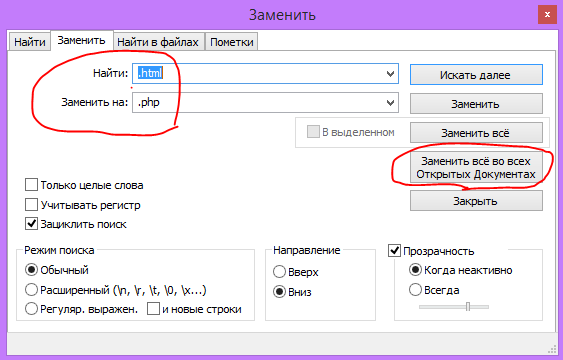Viewport: 563px width, 360px height.
Task: Expand the Найти history dropdown arrow
Action: pos(391,74)
